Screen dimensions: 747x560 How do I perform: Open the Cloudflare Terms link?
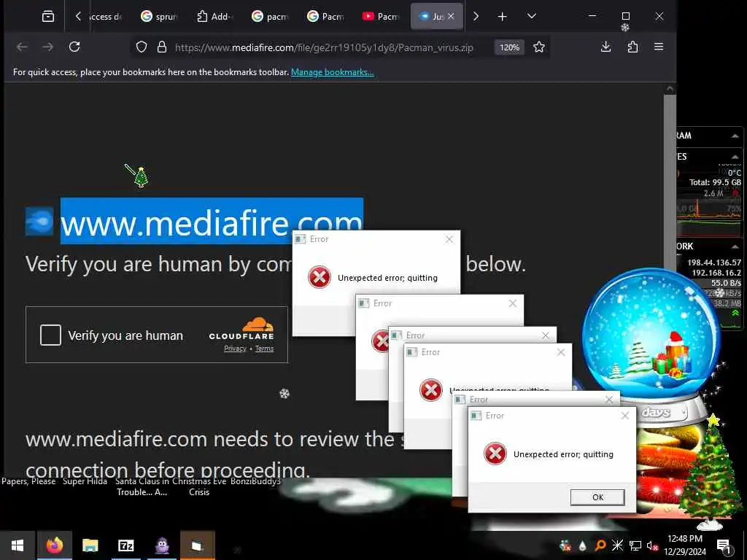point(264,349)
